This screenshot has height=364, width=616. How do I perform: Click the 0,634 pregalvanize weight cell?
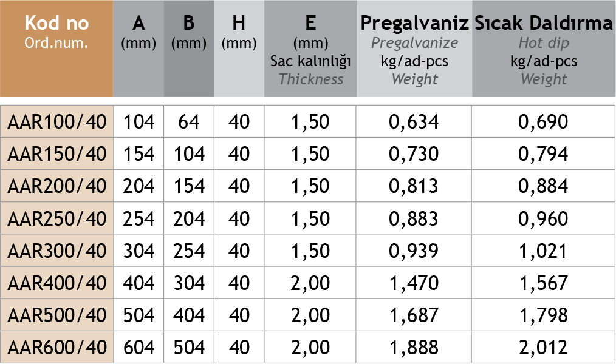coord(414,122)
